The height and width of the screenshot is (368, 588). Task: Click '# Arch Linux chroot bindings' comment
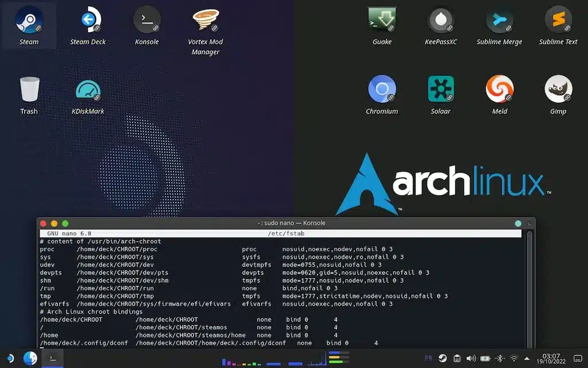91,312
